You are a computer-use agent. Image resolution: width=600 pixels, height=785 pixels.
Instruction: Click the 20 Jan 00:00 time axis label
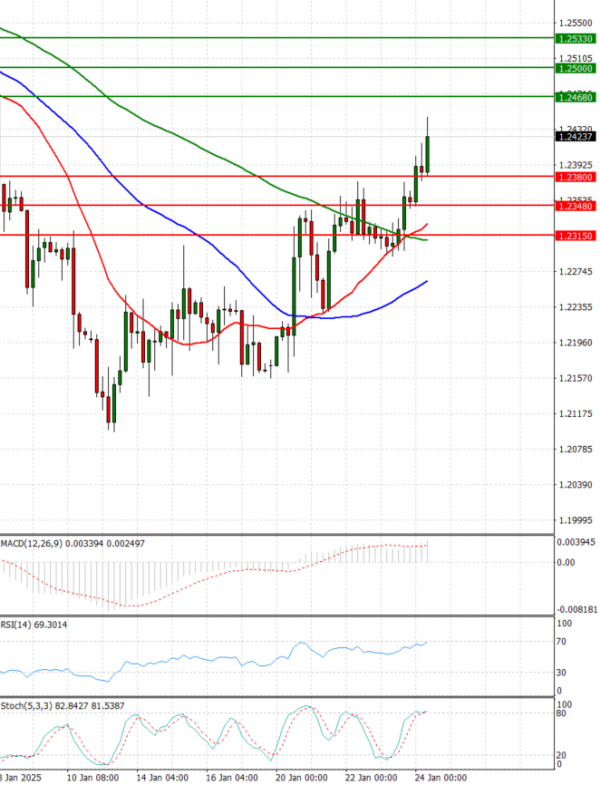point(301,776)
